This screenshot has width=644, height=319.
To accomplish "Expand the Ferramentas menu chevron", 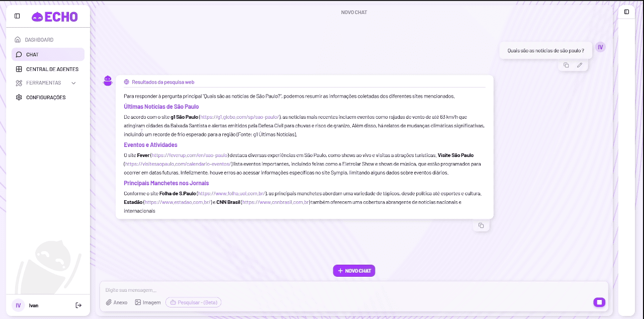I will (x=73, y=83).
